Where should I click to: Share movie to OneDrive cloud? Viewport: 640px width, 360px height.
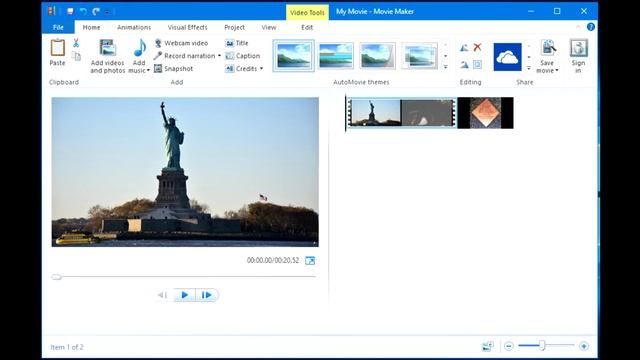pyautogui.click(x=507, y=57)
